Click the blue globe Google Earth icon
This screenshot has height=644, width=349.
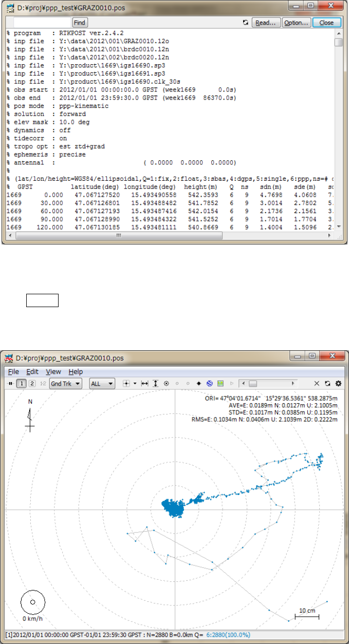click(210, 384)
